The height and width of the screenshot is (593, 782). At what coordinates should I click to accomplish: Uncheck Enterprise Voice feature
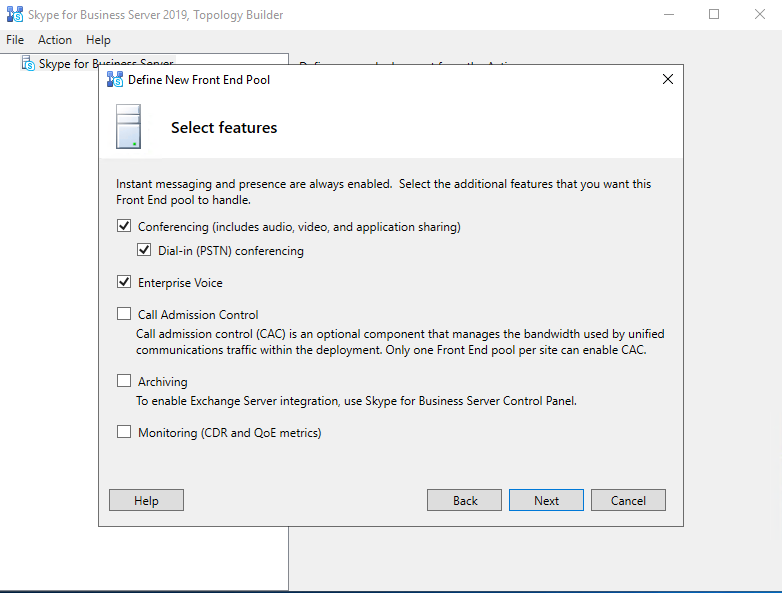click(x=124, y=283)
